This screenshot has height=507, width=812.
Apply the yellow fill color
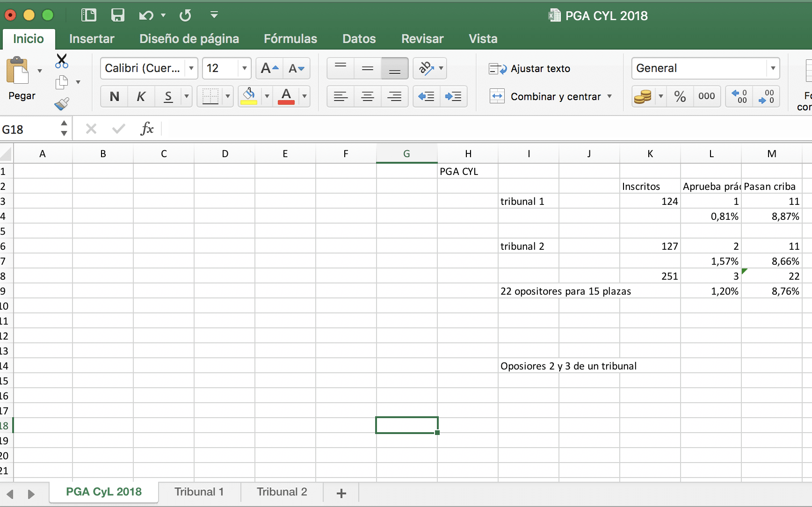249,96
